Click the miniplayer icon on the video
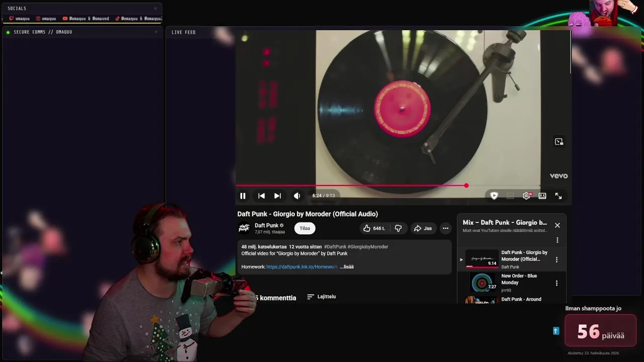Viewport: 644px width, 362px height. 558,142
